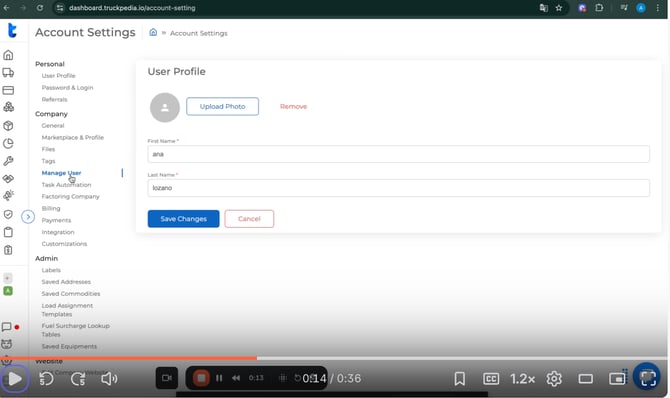
Task: Open Integration settings
Action: click(x=58, y=232)
